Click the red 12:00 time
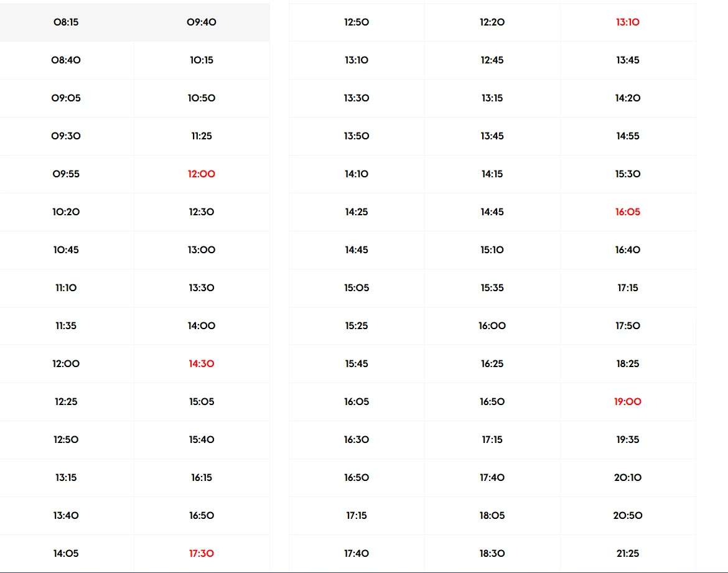The height and width of the screenshot is (573, 728). tap(202, 174)
